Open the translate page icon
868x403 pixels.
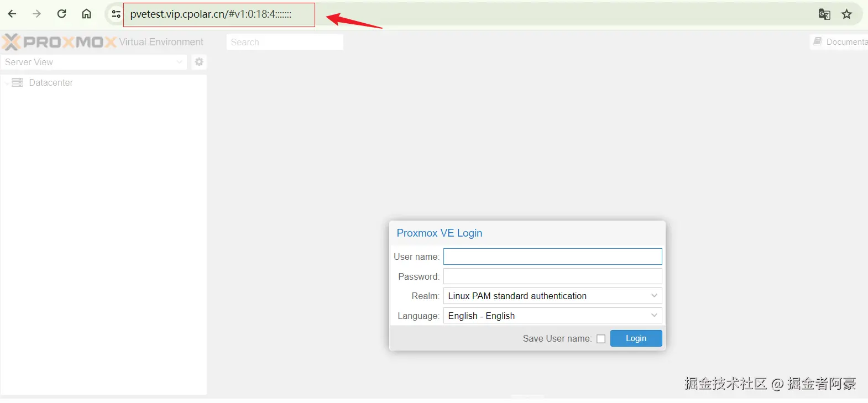(824, 14)
